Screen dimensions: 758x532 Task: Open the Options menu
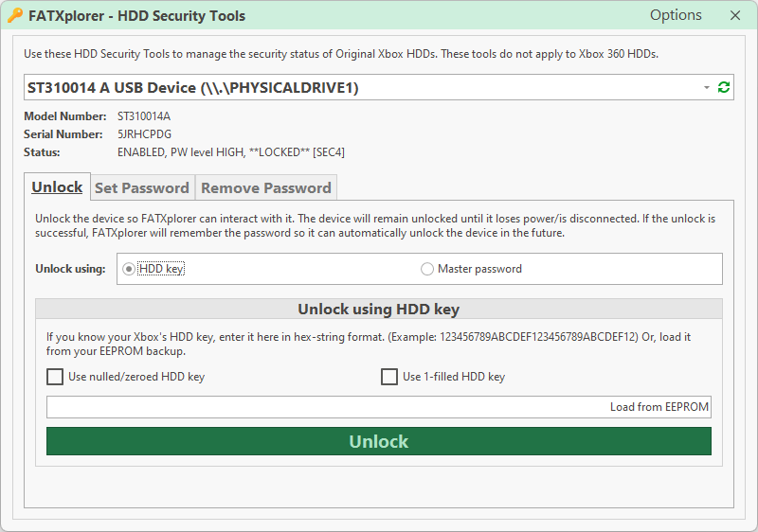click(676, 15)
